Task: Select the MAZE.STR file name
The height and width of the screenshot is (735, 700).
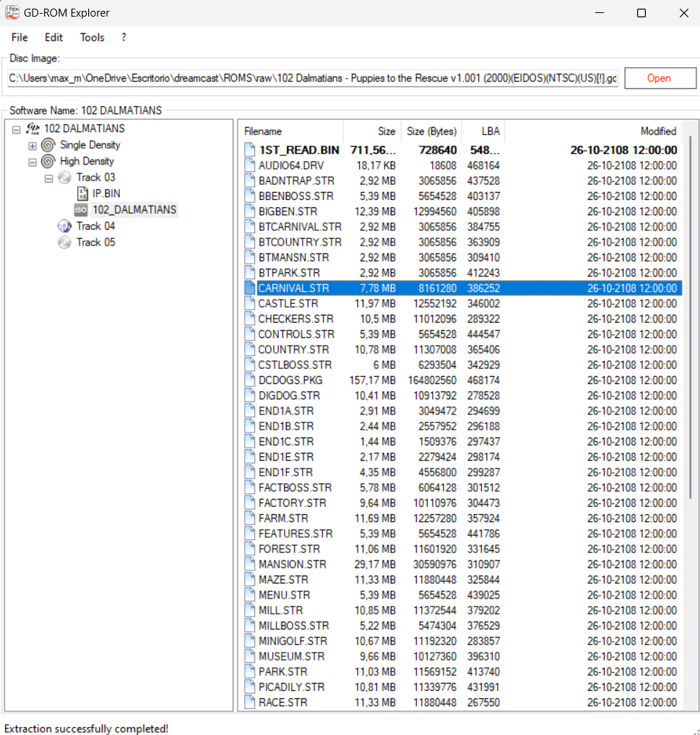Action: click(x=283, y=580)
